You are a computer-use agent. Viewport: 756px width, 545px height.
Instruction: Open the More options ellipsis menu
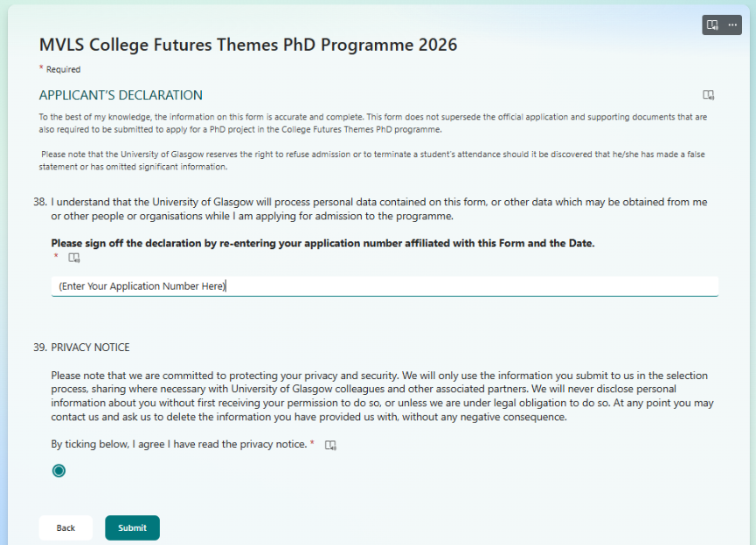[x=732, y=25]
